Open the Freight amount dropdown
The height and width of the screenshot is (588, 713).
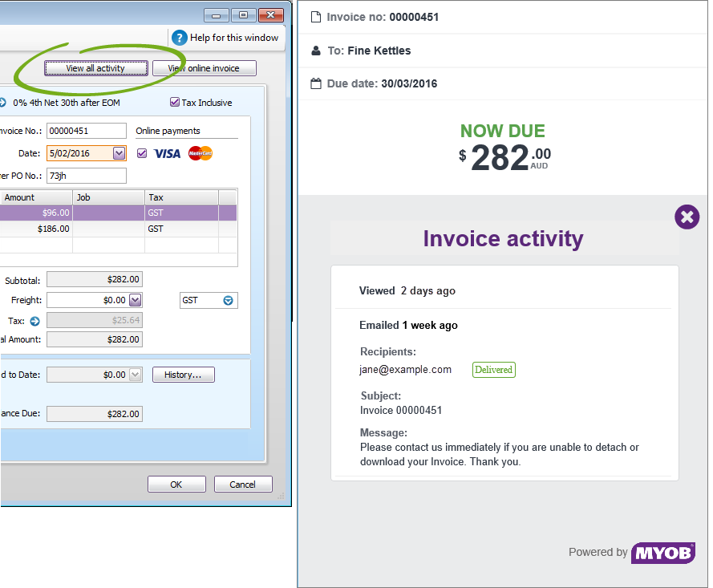click(135, 300)
